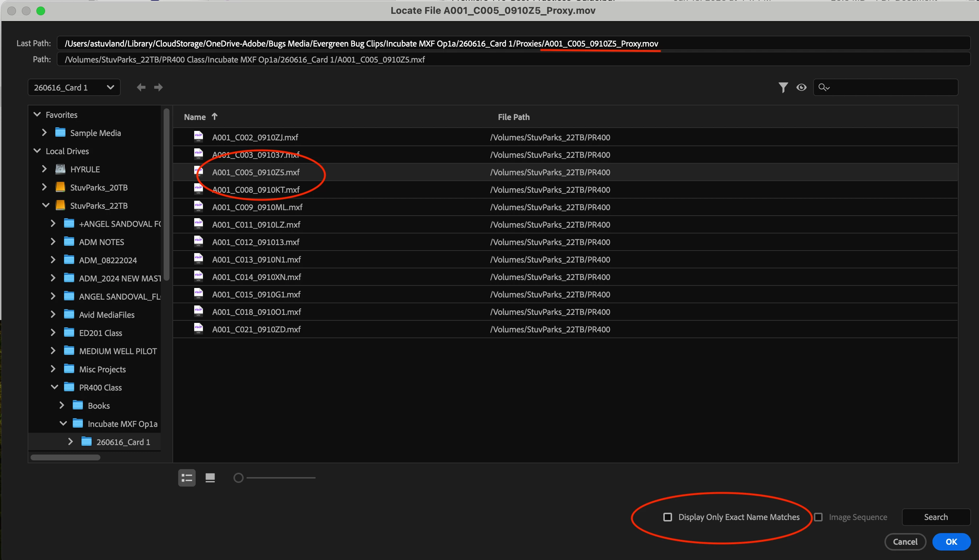The image size is (979, 560).
Task: Click the green zoom window button
Action: click(x=41, y=11)
